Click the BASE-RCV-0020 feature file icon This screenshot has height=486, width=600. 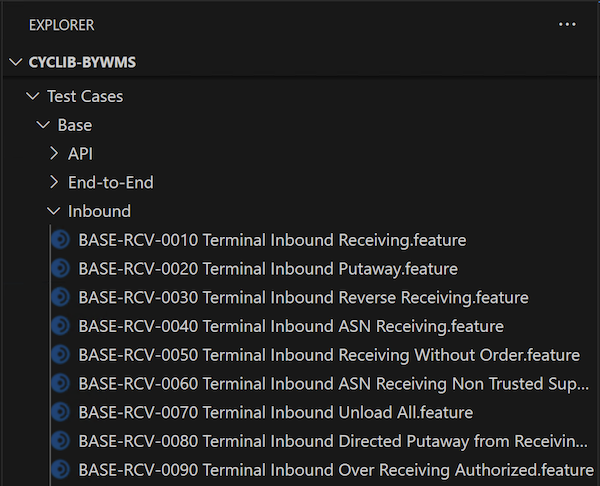pos(60,269)
